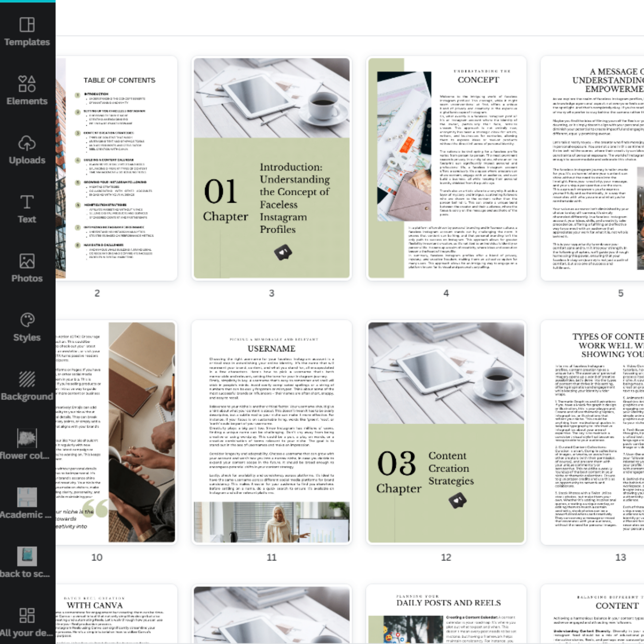The width and height of the screenshot is (644, 644).
Task: Click page number 2 label
Action: pyautogui.click(x=97, y=293)
